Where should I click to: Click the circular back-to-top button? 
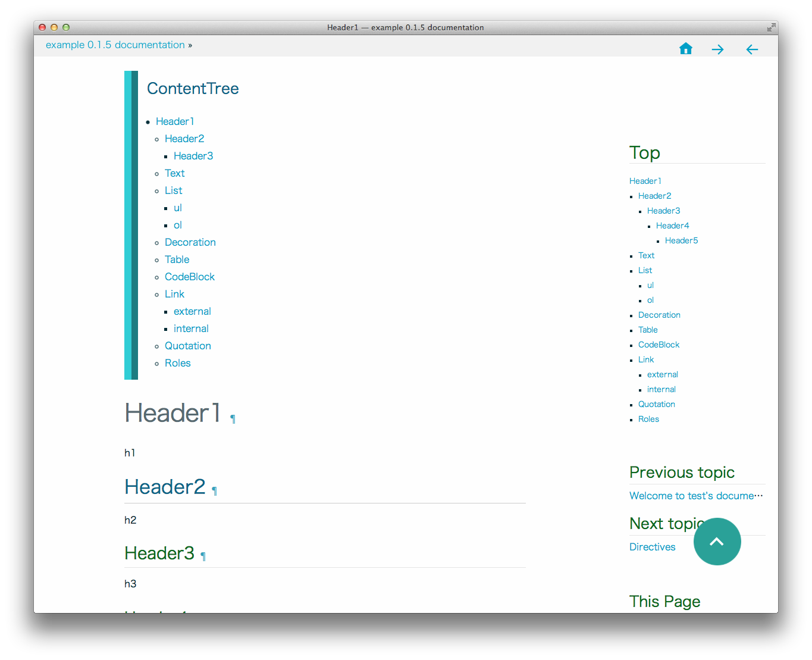pyautogui.click(x=717, y=542)
